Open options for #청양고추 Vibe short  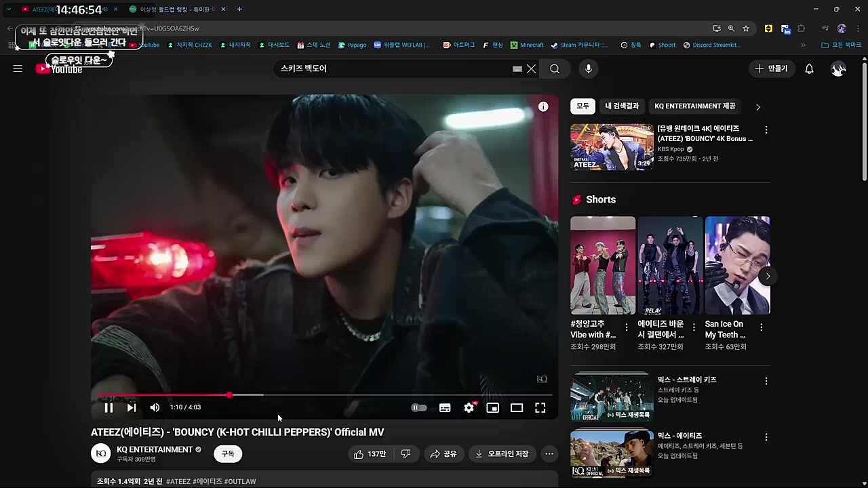point(627,327)
